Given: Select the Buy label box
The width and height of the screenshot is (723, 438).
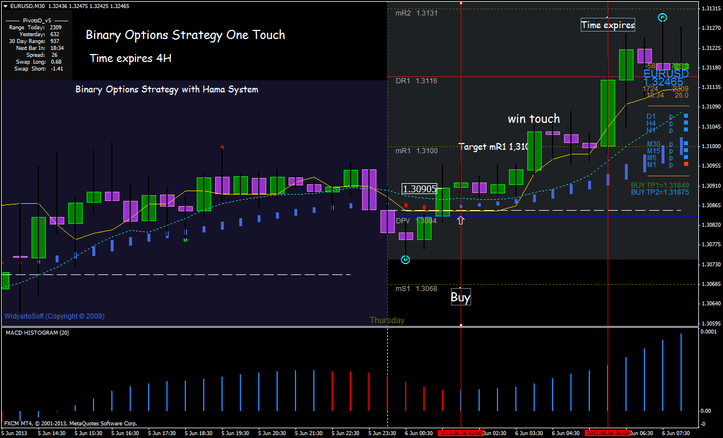Looking at the screenshot, I should click(461, 297).
